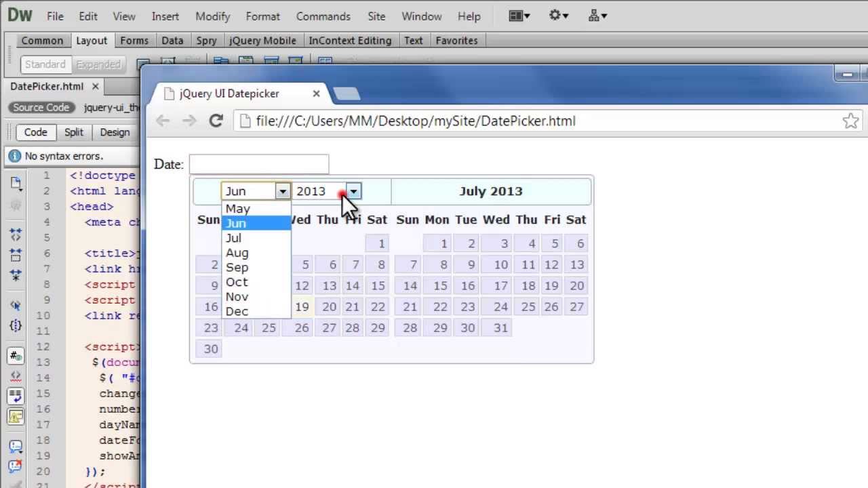The image size is (868, 488).
Task: Click the Collapse Full Tag icon
Action: 16,235
